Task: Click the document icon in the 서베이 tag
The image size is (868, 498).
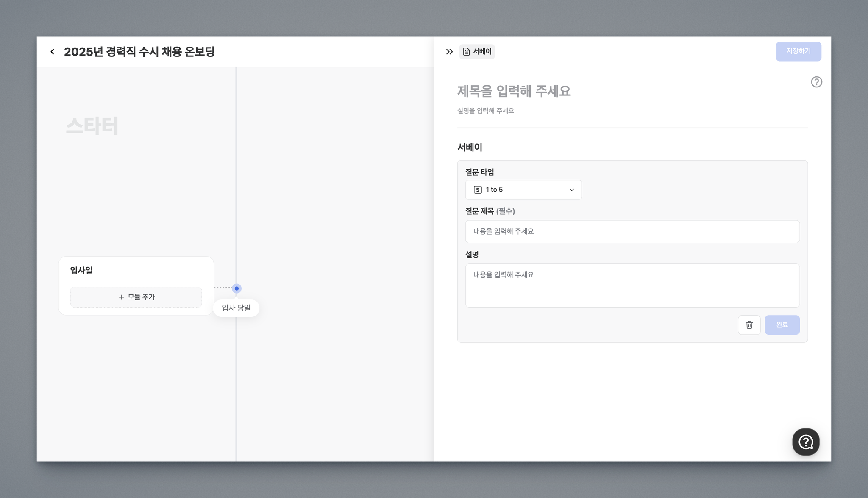Action: pyautogui.click(x=466, y=52)
